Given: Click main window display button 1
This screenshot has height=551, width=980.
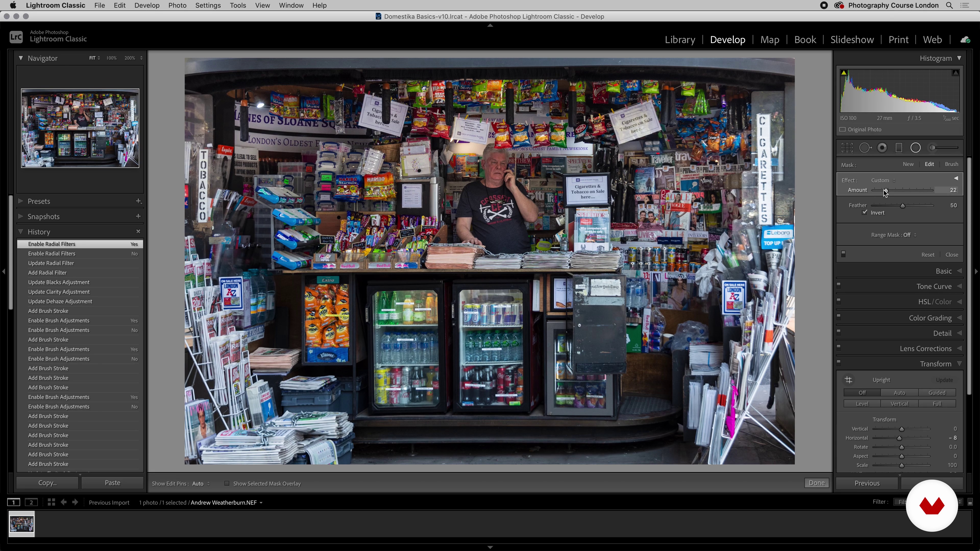Looking at the screenshot, I should coord(14,502).
